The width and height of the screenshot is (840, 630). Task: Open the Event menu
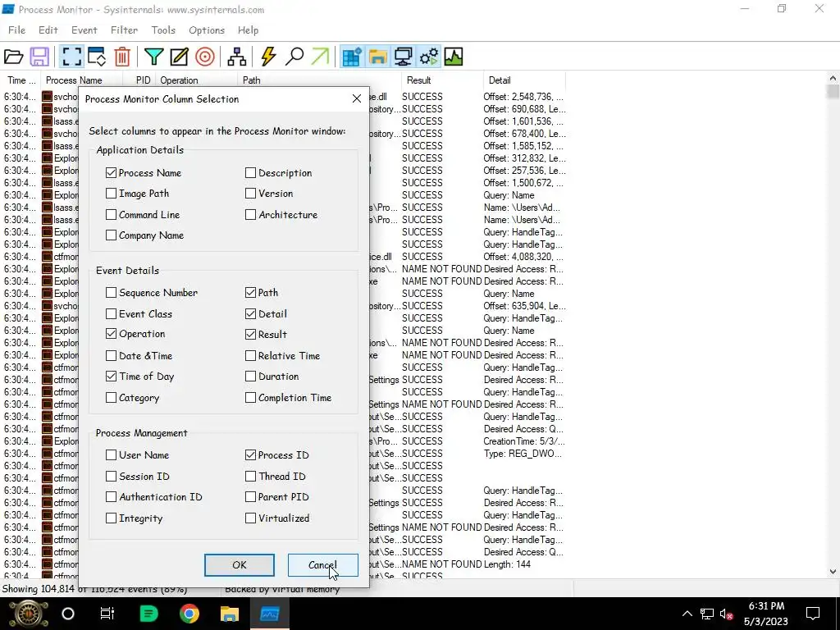pos(84,30)
